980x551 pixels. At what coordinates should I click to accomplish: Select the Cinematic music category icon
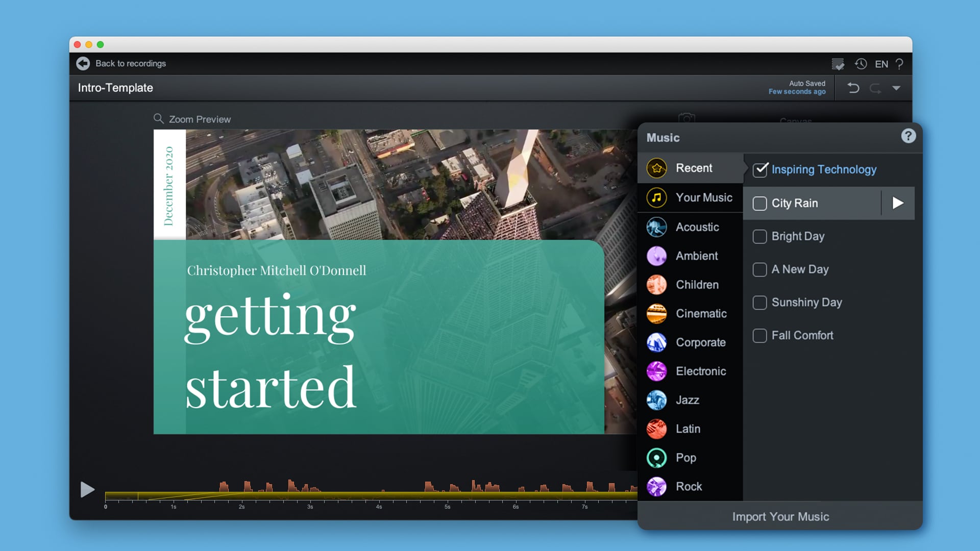coord(657,313)
